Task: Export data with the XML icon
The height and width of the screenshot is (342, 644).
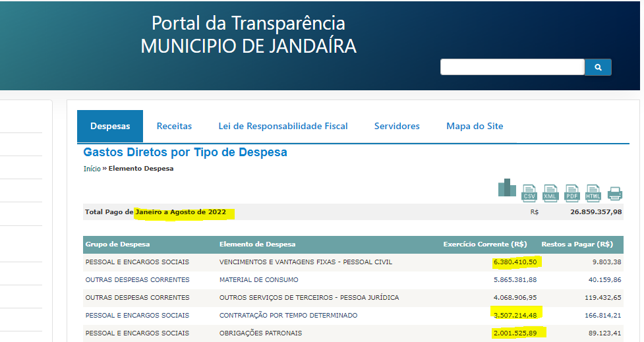Action: 550,193
